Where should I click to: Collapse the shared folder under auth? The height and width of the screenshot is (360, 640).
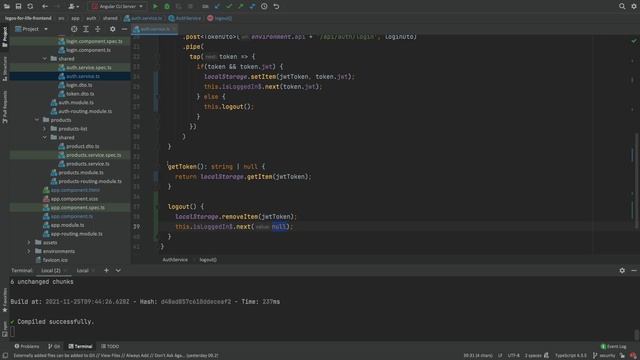(x=45, y=59)
